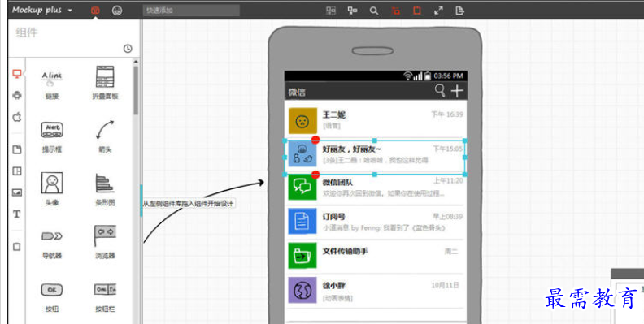
Task: Pick the OK button component
Action: pyautogui.click(x=52, y=297)
